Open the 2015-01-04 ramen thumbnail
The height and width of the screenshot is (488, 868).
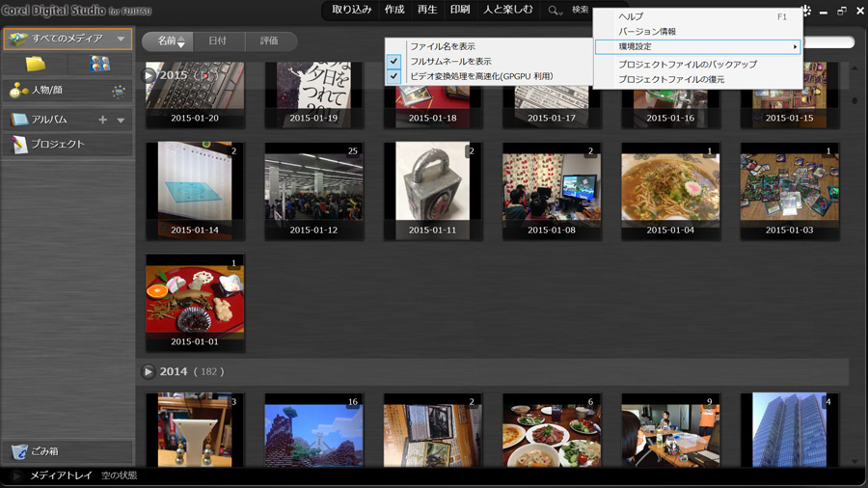coord(669,184)
